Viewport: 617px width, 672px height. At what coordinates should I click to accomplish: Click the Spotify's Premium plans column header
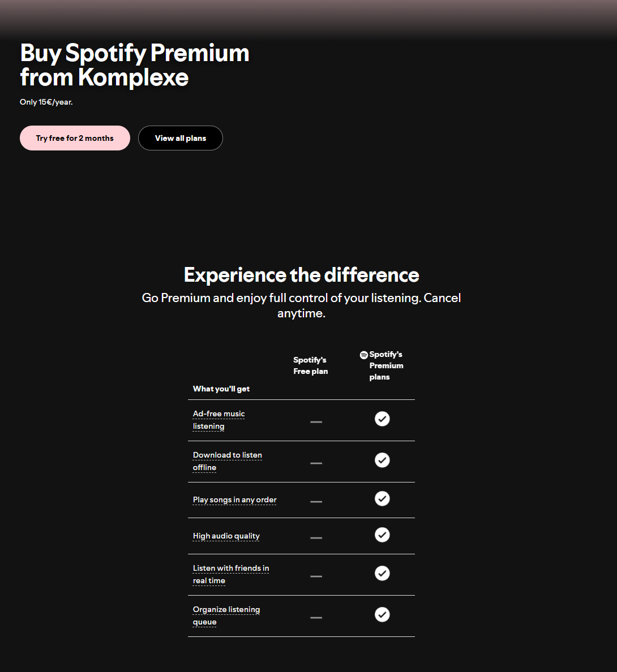[382, 365]
